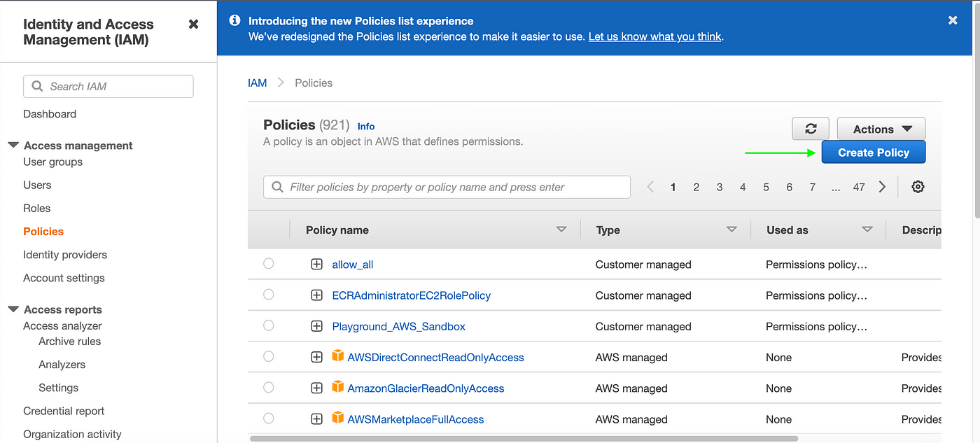980x443 pixels.
Task: Open Access analyzer in the sidebar
Action: (x=62, y=325)
